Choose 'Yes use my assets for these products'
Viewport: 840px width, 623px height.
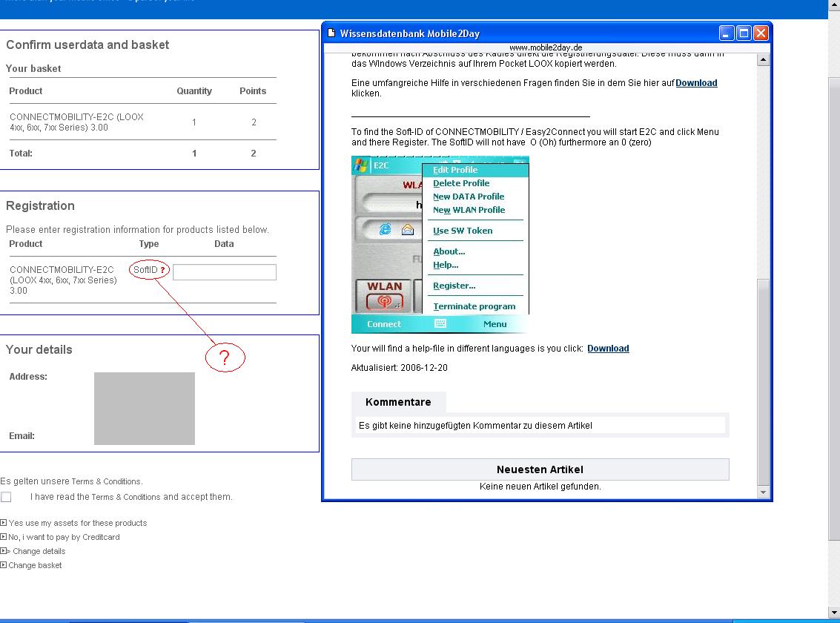click(78, 523)
